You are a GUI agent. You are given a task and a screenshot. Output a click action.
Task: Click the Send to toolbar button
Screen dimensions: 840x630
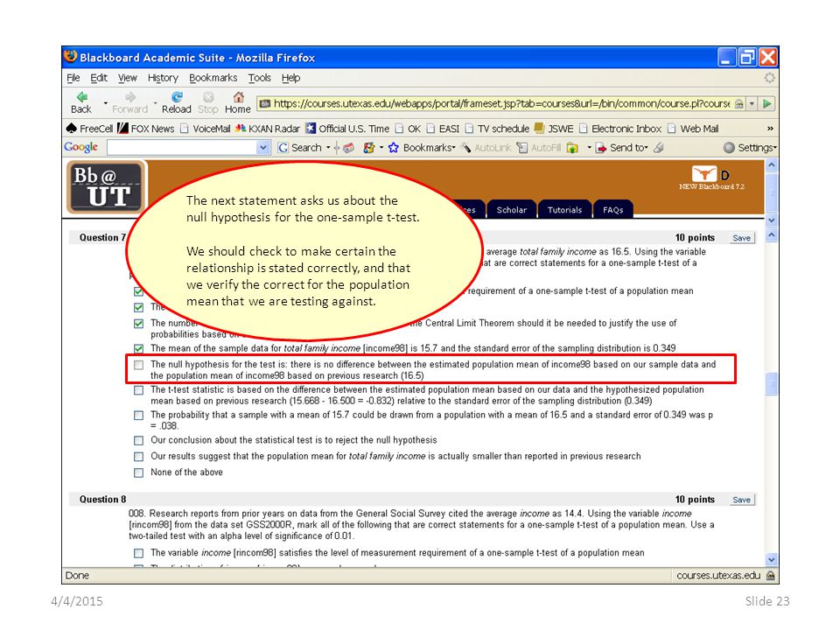pyautogui.click(x=621, y=147)
